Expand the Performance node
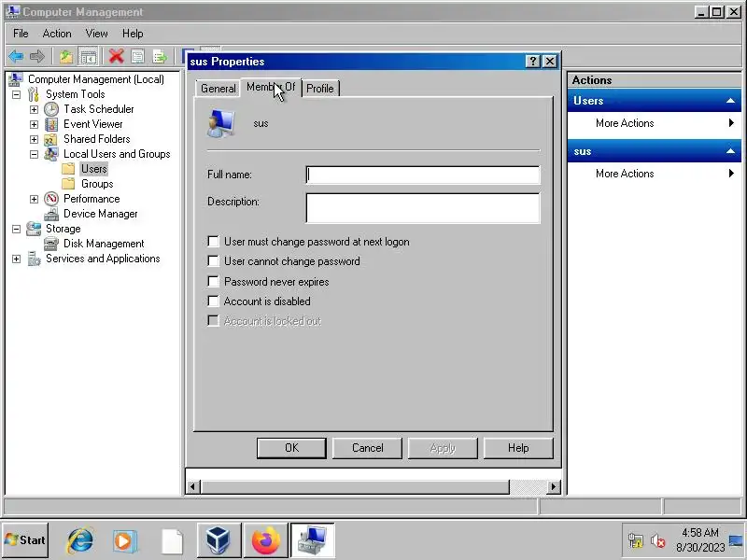Viewport: 747px width, 560px height. [34, 199]
